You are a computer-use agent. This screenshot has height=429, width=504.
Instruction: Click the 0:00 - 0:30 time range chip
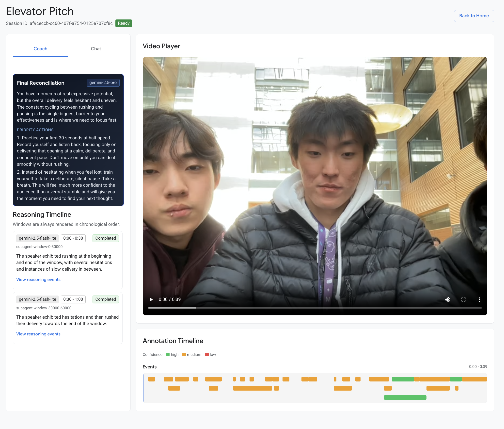click(73, 238)
